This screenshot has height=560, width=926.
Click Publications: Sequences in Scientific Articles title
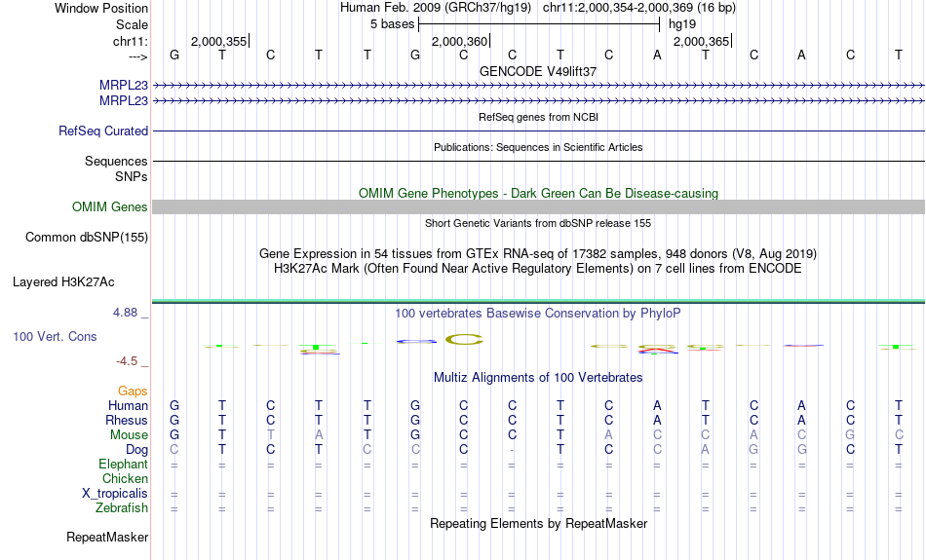coord(538,147)
